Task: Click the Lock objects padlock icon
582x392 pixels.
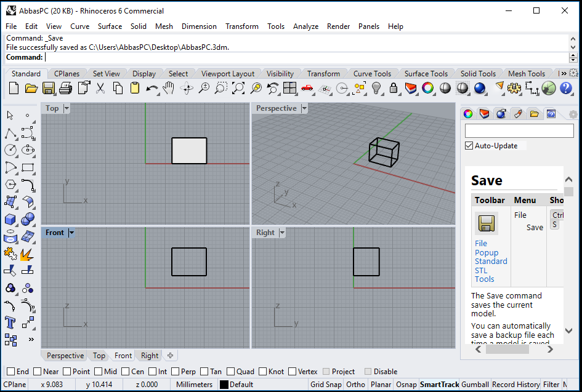Action: (x=394, y=88)
